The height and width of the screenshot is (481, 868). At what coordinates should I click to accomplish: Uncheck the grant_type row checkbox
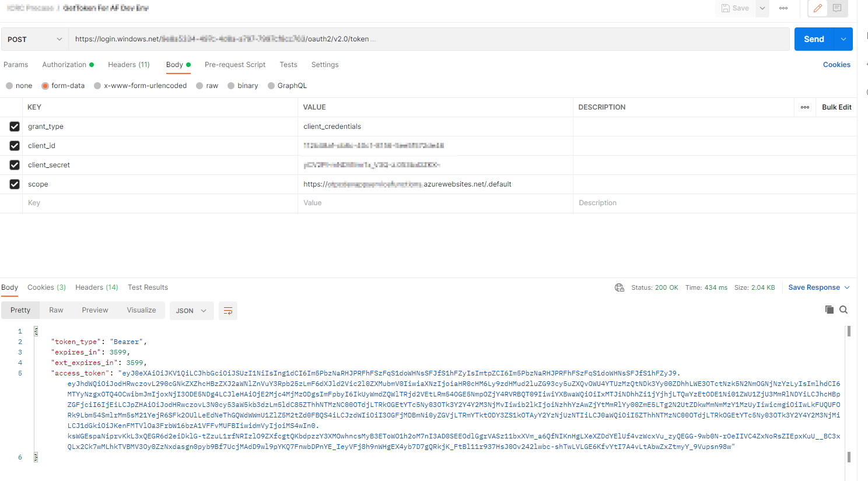[x=15, y=127]
